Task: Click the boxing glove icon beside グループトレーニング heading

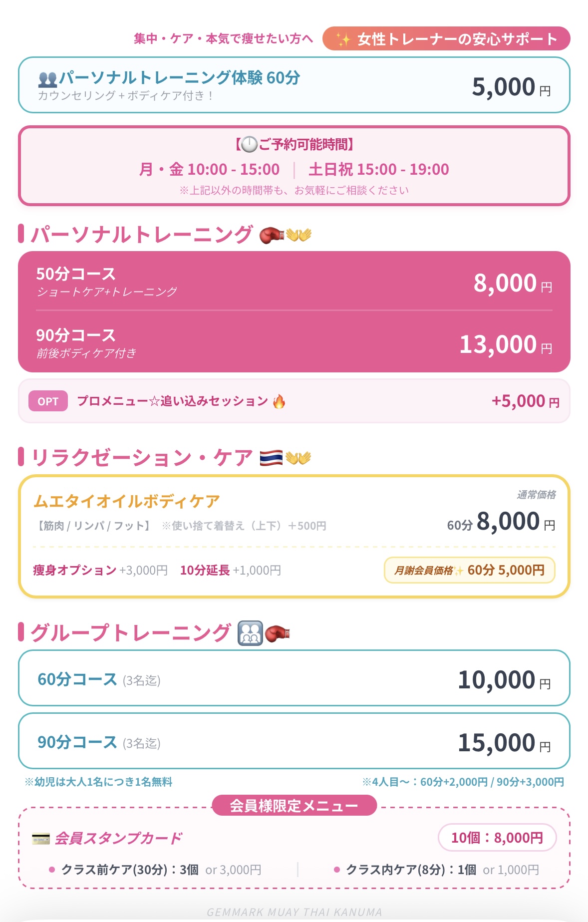Action: click(x=278, y=633)
